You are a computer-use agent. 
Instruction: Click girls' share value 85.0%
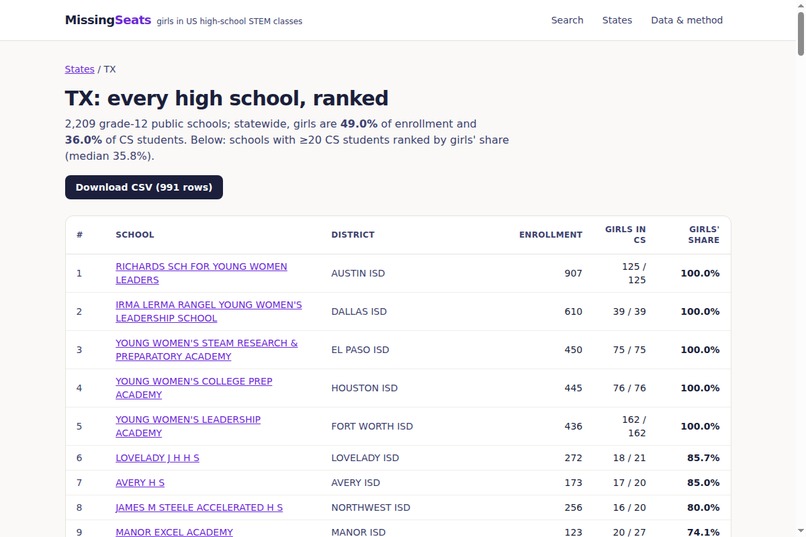[703, 483]
